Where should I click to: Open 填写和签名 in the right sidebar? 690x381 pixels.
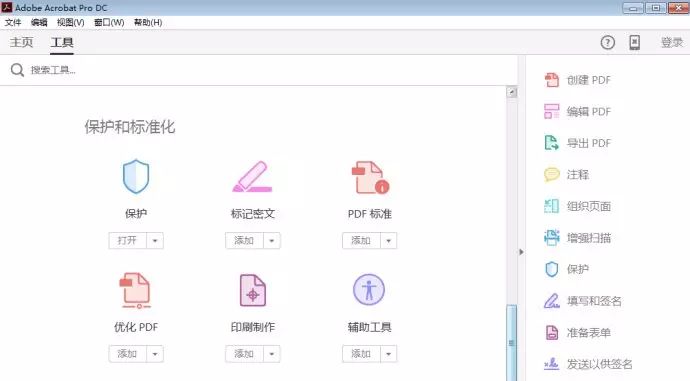click(583, 301)
